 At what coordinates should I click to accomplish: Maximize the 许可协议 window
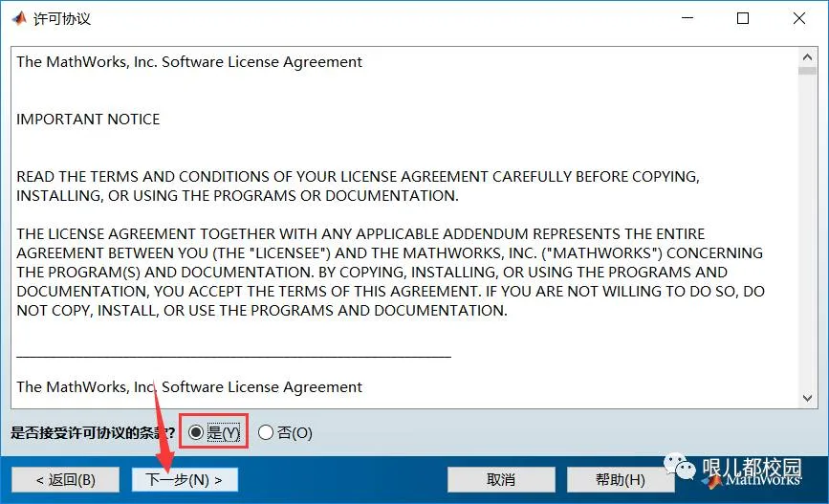pyautogui.click(x=743, y=18)
